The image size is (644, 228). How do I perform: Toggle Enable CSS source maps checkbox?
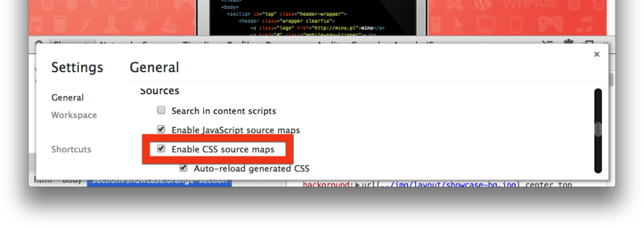pyautogui.click(x=162, y=148)
